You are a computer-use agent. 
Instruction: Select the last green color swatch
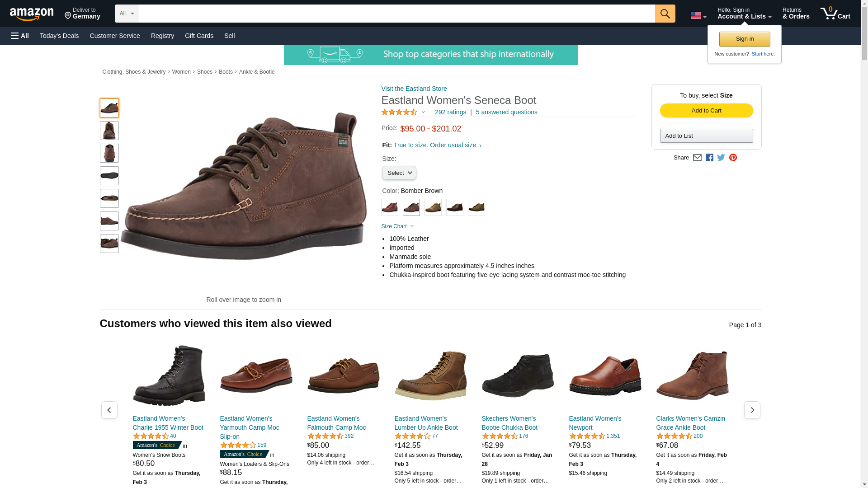476,207
